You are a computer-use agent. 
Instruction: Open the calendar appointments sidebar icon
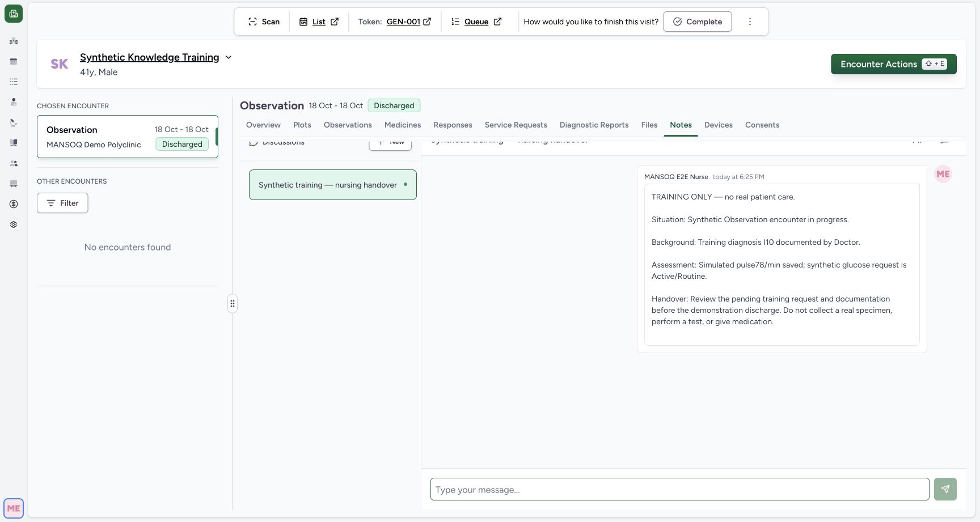click(x=14, y=61)
